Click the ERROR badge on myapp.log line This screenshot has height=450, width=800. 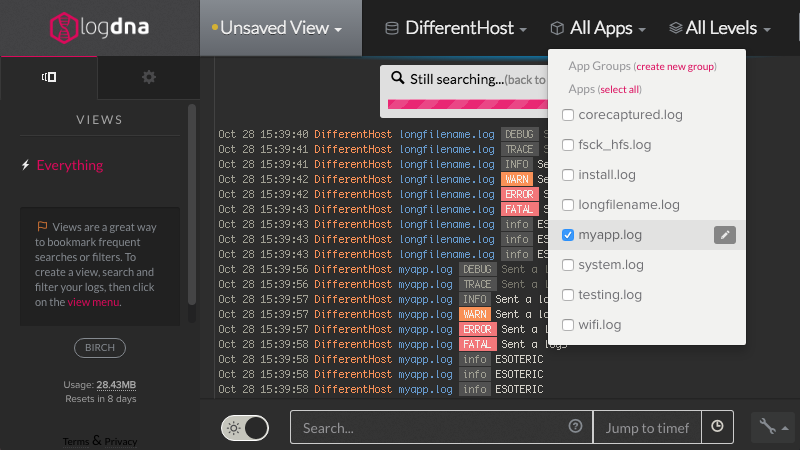(x=477, y=330)
